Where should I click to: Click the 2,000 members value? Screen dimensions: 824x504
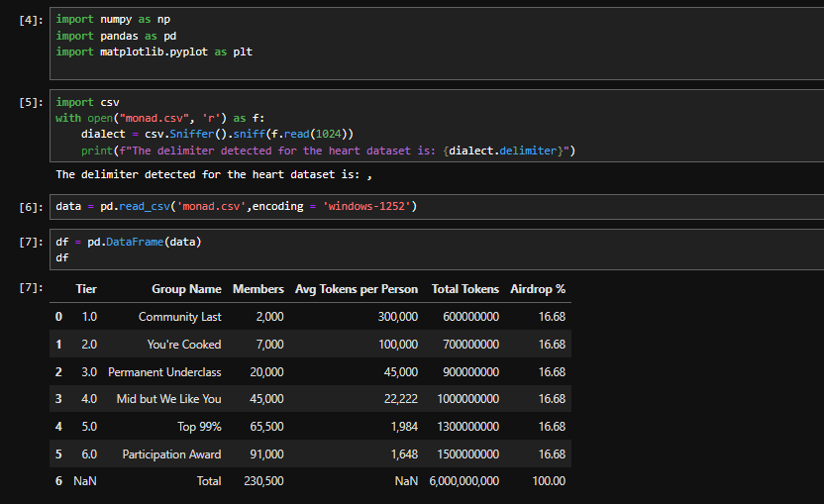[269, 317]
